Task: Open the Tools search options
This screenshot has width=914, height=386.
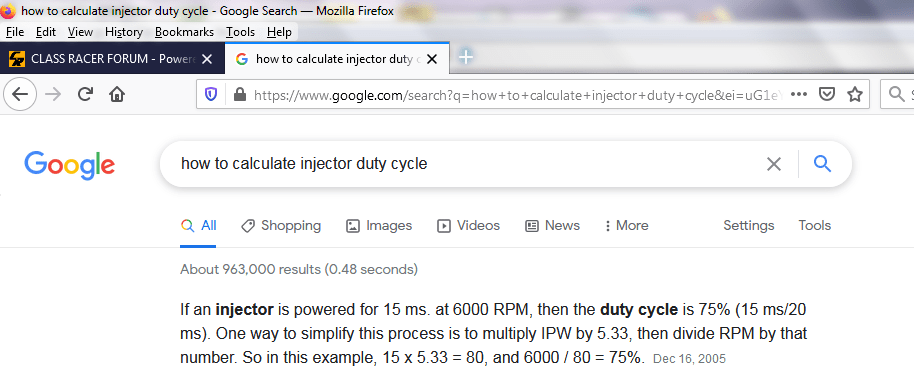Action: [x=814, y=226]
